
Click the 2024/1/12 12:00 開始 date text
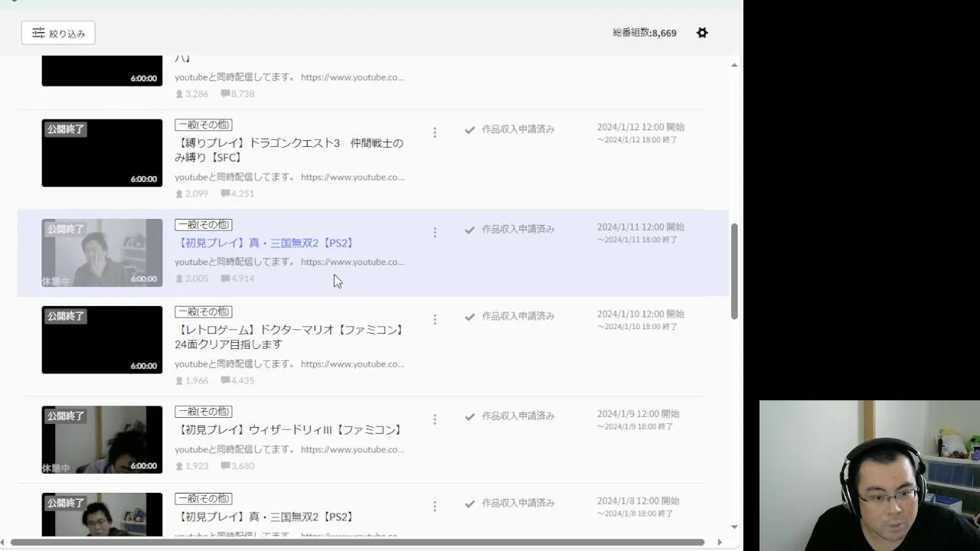[x=641, y=127]
